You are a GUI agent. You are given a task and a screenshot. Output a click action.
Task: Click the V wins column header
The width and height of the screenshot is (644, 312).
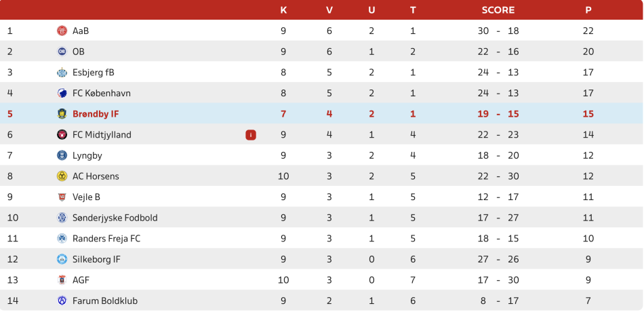329,10
